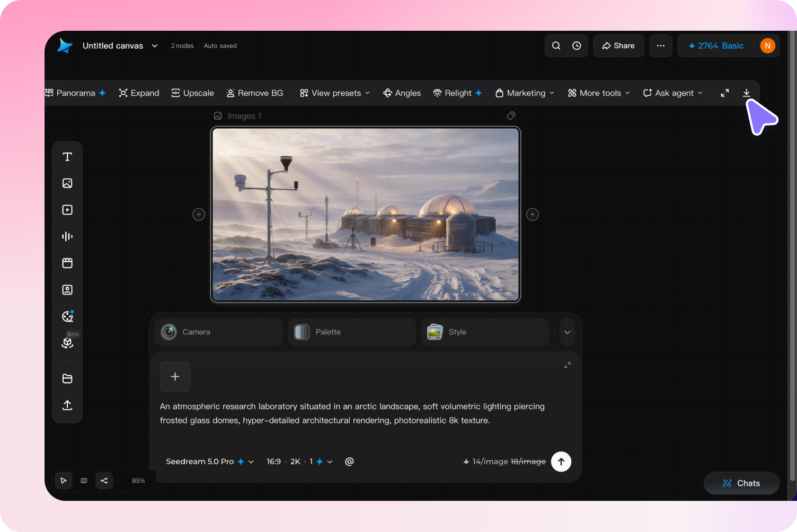Insert an @ mention reference
This screenshot has width=797, height=532.
349,462
